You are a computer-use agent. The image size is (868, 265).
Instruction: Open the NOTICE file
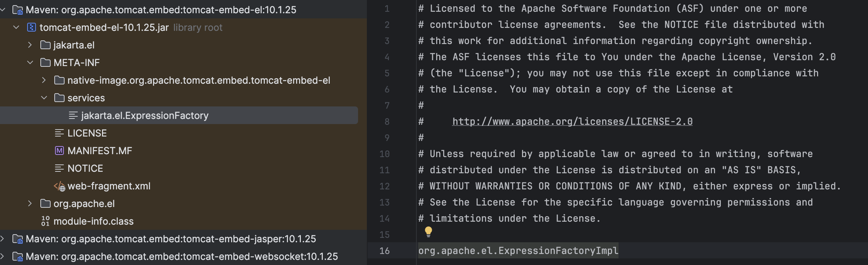click(x=85, y=168)
